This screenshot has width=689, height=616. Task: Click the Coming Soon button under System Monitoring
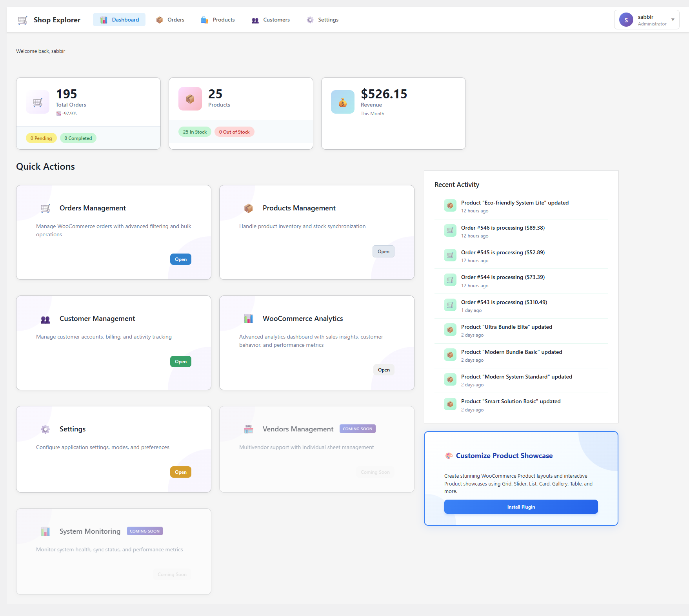[172, 574]
